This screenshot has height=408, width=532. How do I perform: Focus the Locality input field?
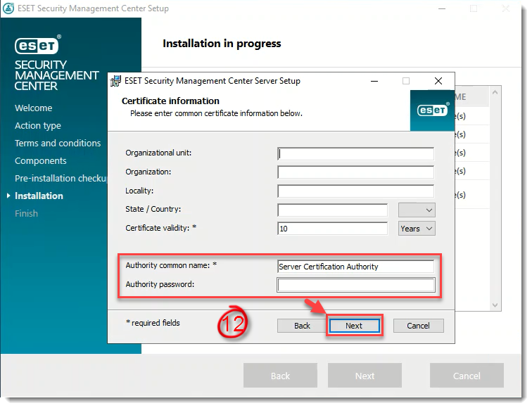point(355,191)
